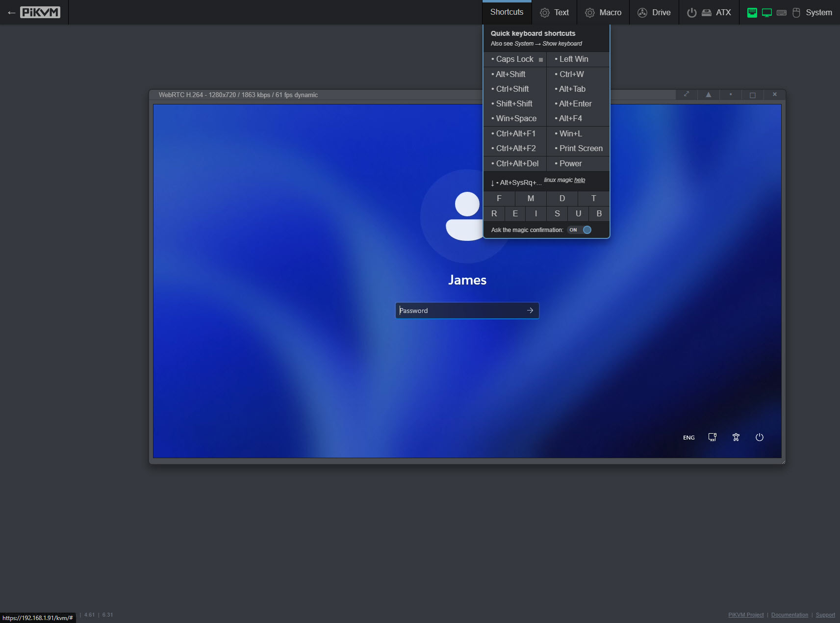Click the green network status indicator icon

752,13
